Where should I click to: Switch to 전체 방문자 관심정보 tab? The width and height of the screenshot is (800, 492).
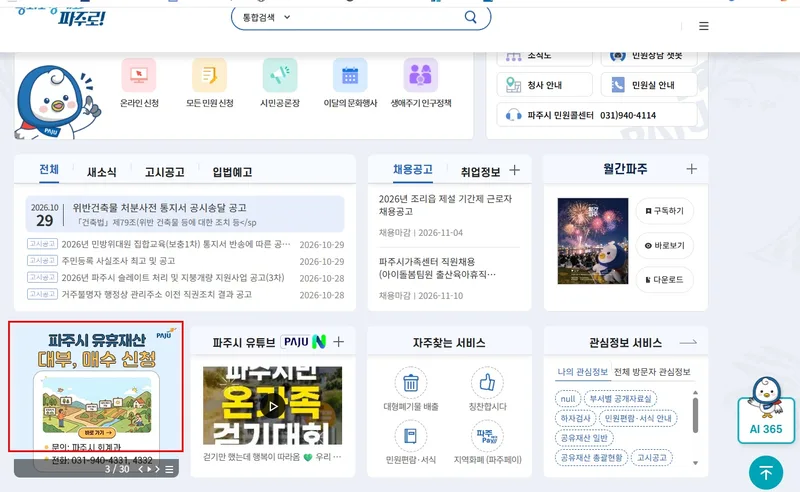point(652,372)
